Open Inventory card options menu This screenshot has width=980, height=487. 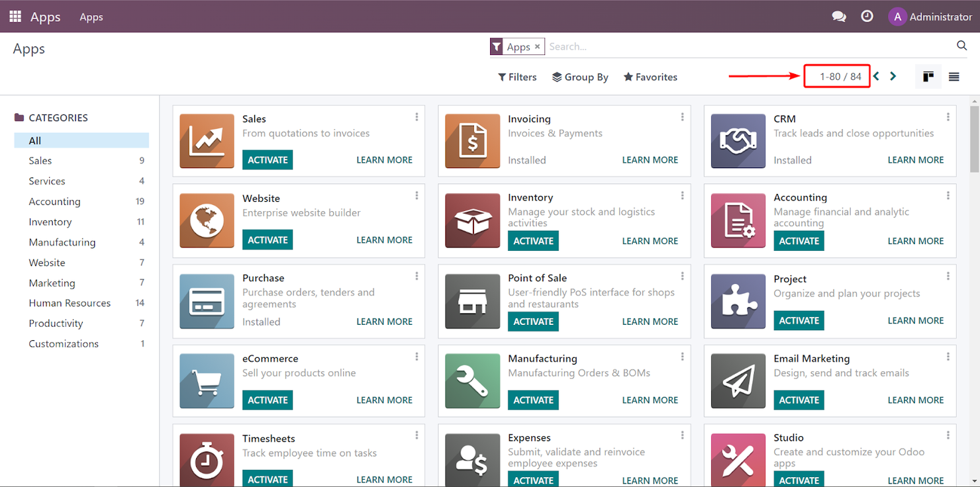[x=682, y=196]
